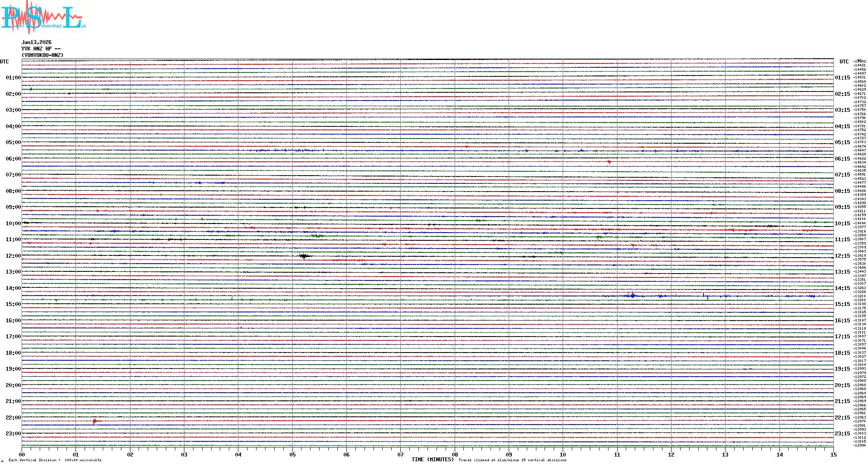Click minute mark 15 on bottom axis
The height and width of the screenshot is (466, 868).
[x=833, y=454]
